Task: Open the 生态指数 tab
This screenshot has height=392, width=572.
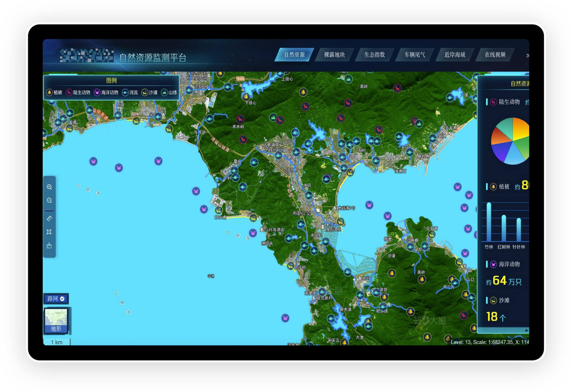Action: click(374, 55)
